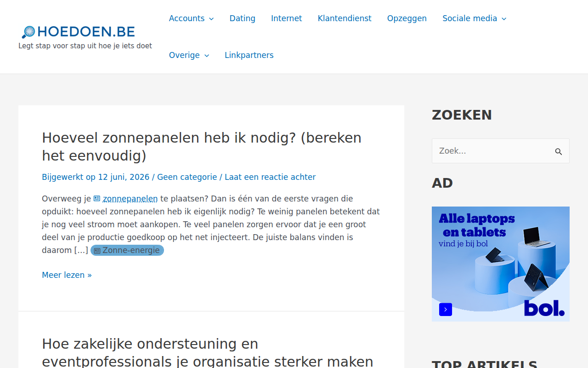Click the HOEDOEN.BE site logo
Image resolution: width=588 pixels, height=368 pixels.
(x=78, y=32)
